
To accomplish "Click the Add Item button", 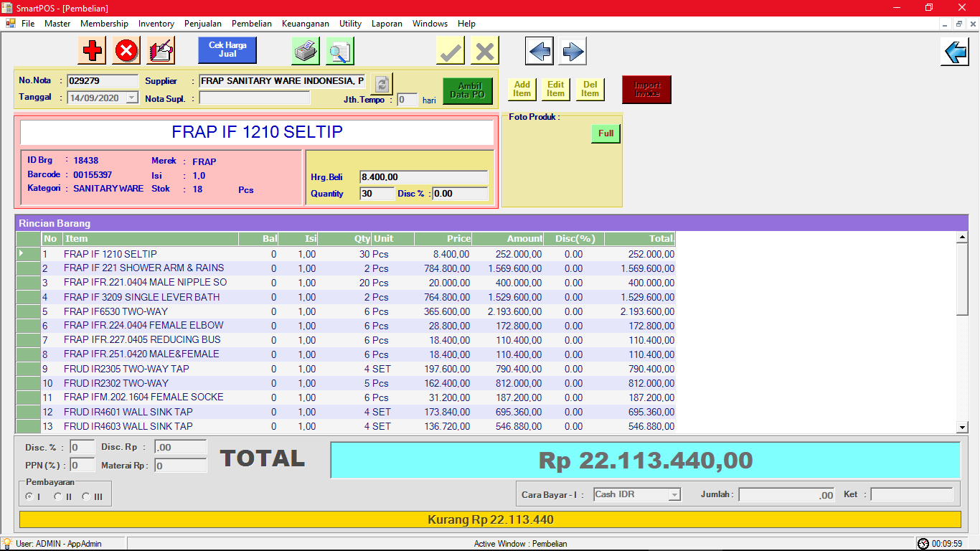I will pyautogui.click(x=522, y=89).
